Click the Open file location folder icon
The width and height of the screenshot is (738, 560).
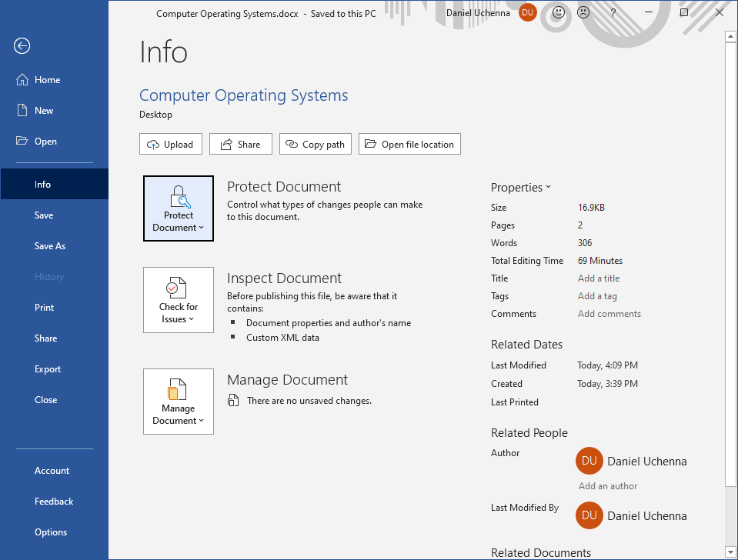372,144
